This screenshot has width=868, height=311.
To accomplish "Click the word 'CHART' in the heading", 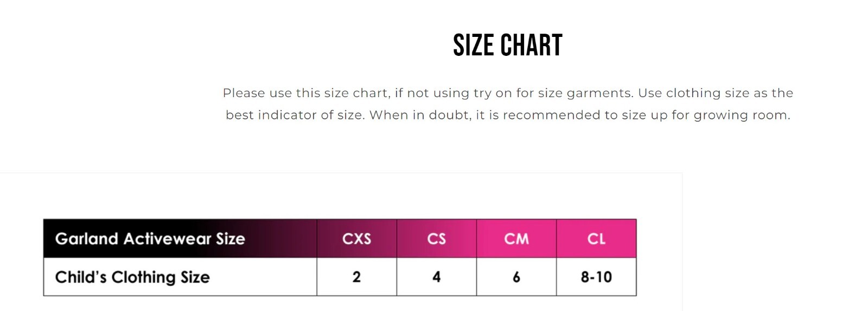I will pos(531,45).
